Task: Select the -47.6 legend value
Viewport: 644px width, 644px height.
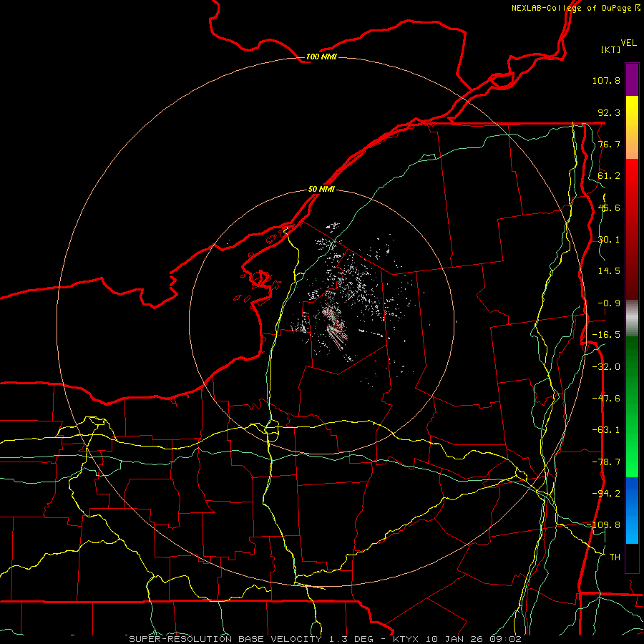Action: coord(606,399)
